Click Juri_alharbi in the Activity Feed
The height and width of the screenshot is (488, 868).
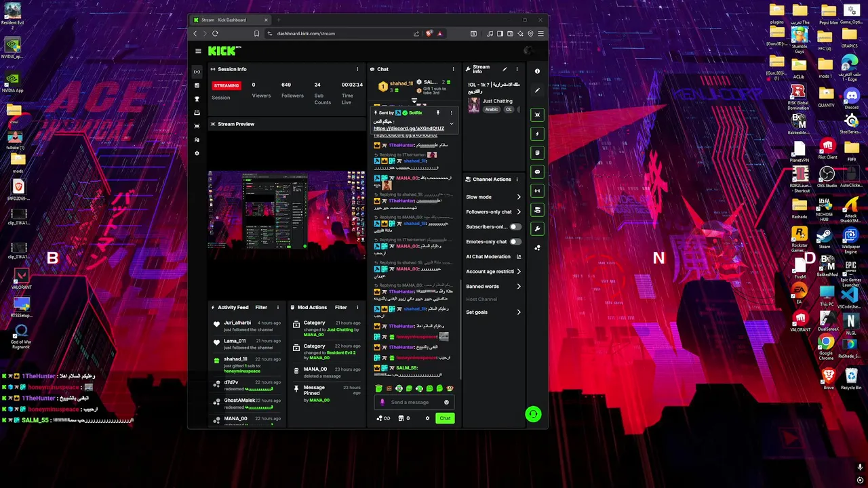237,323
